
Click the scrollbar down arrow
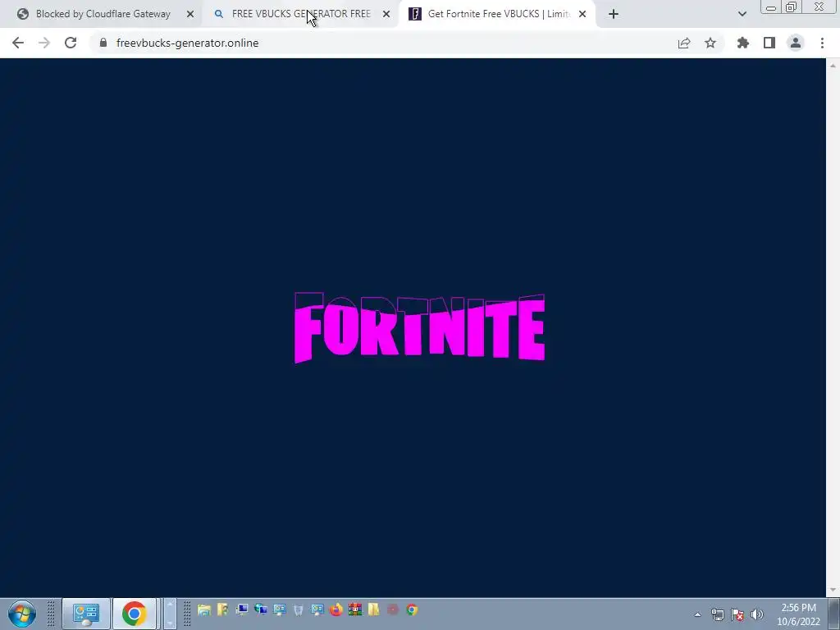pyautogui.click(x=833, y=590)
